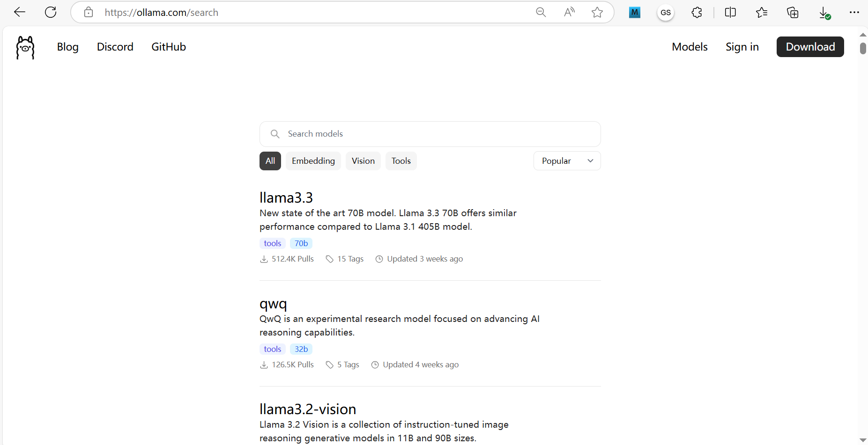Click the 5 Tags text
The height and width of the screenshot is (445, 868).
[348, 365]
